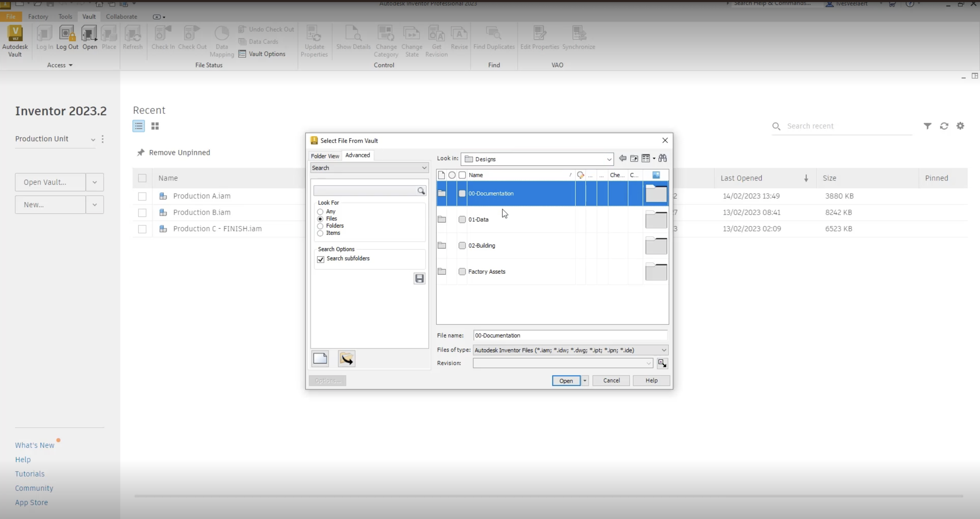Click the Cancel button in the dialog
This screenshot has width=980, height=519.
point(611,380)
